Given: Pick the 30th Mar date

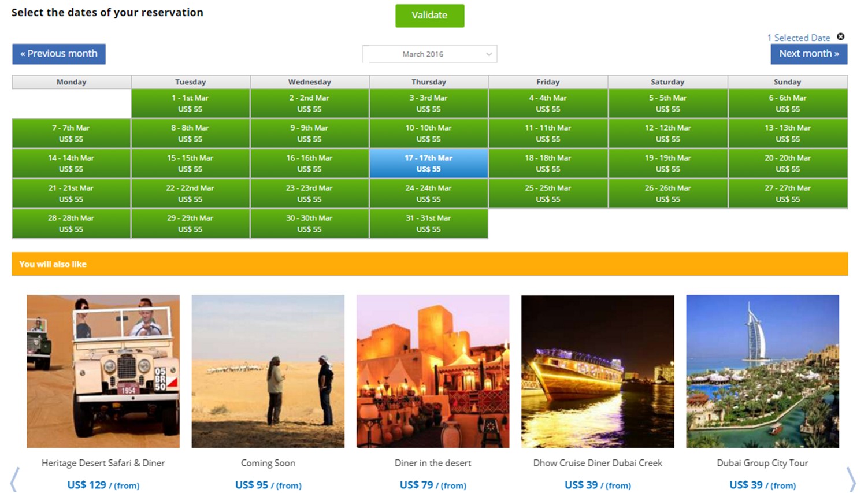Looking at the screenshot, I should pyautogui.click(x=309, y=224).
